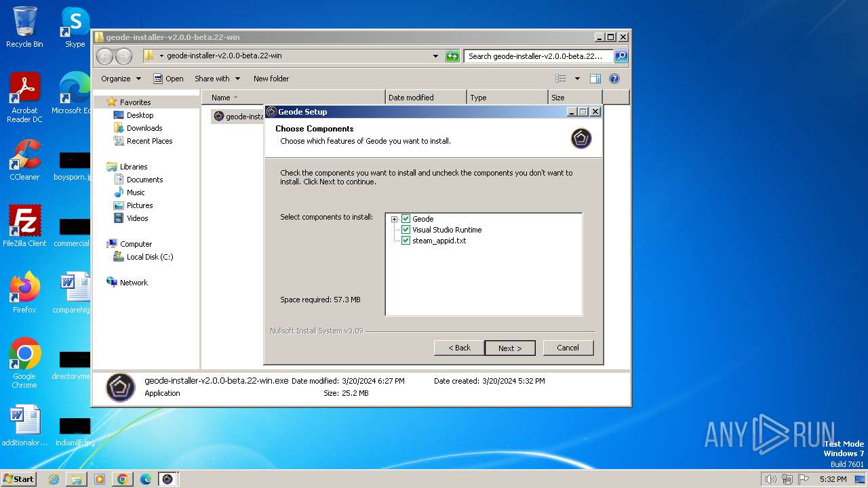Click the Action Center flag tray icon
This screenshot has width=868, height=488.
(x=804, y=479)
